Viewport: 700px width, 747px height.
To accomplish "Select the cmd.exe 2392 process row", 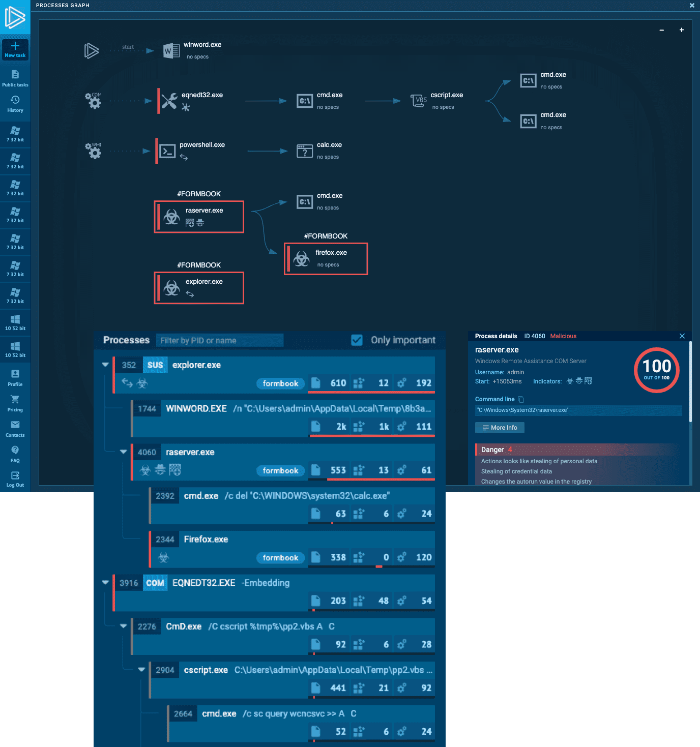I will pos(292,505).
